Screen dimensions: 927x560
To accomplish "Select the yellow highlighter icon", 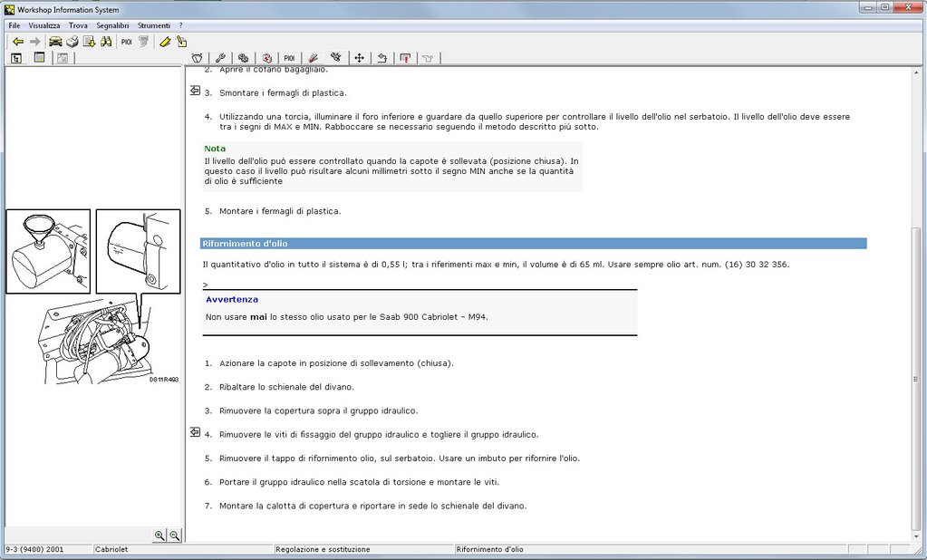I will click(x=165, y=42).
